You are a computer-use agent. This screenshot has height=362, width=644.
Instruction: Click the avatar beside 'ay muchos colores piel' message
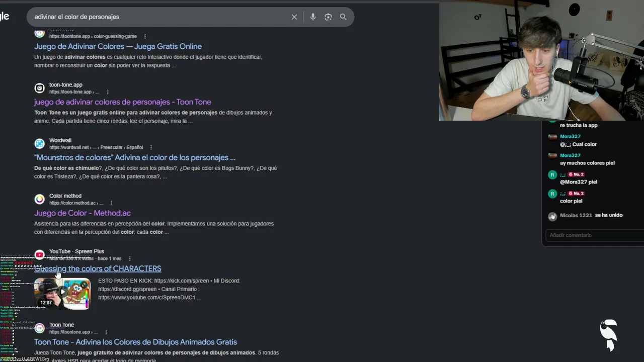(552, 156)
